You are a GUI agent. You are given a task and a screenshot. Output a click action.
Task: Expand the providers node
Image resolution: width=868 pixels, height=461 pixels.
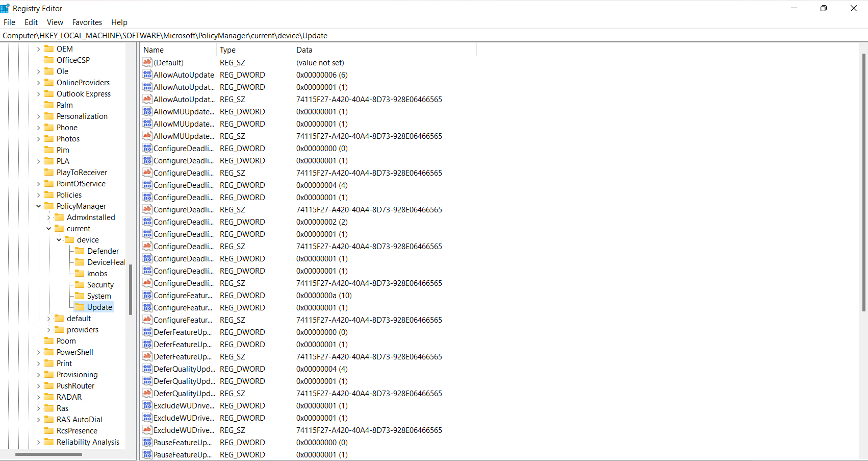point(48,330)
